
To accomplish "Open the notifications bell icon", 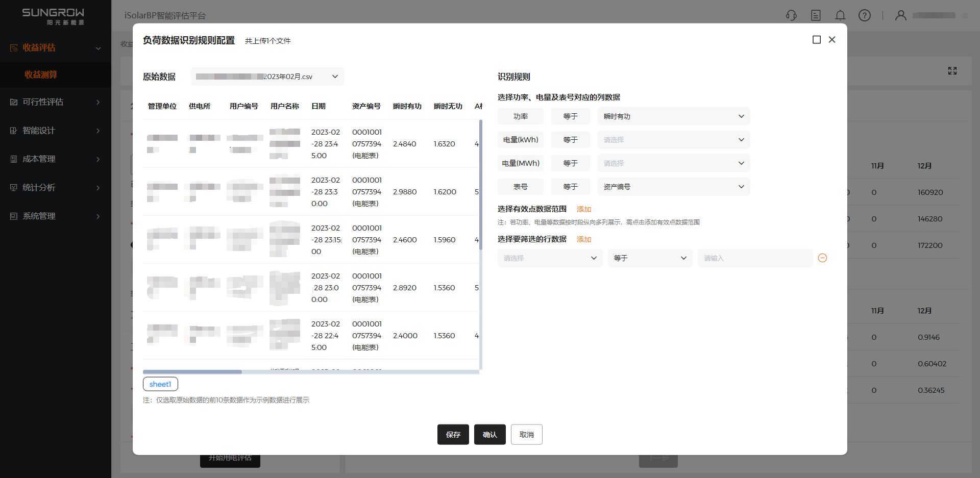I will coord(840,15).
